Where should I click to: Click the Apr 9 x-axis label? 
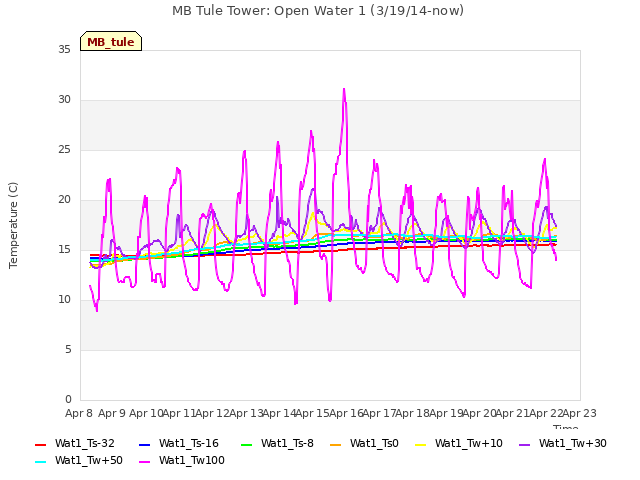tap(112, 413)
